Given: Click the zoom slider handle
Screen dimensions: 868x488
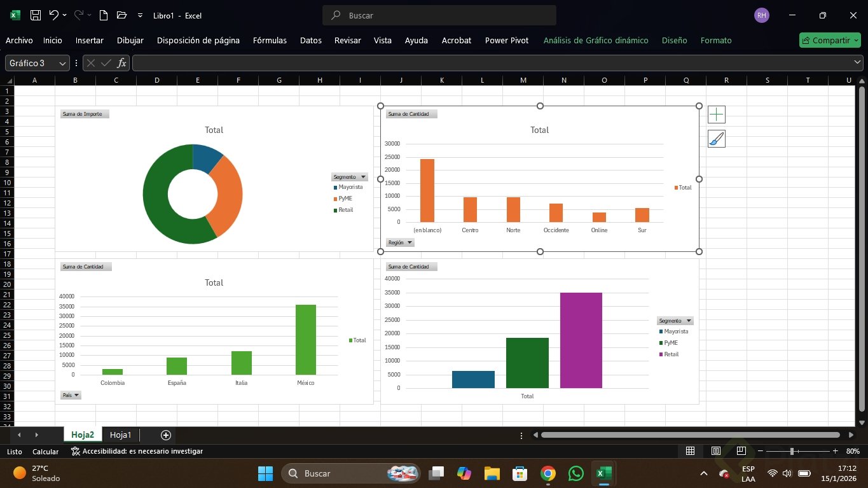Looking at the screenshot, I should tap(792, 451).
